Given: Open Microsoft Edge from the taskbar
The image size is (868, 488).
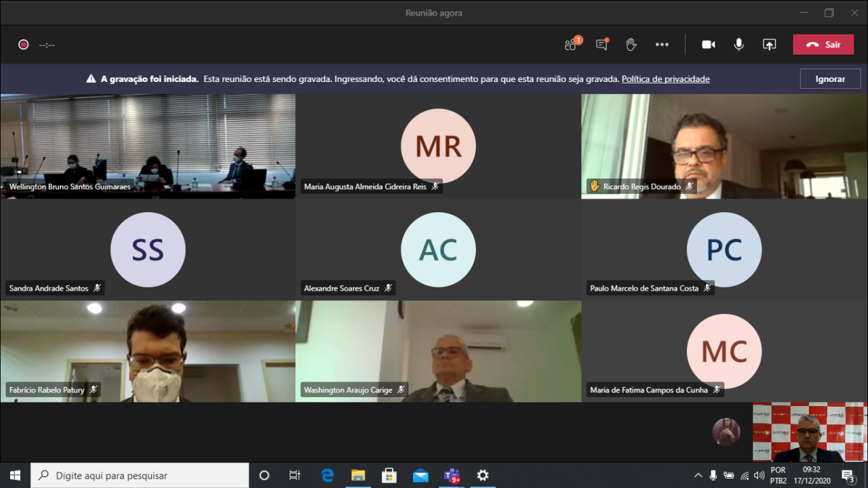Looking at the screenshot, I should pyautogui.click(x=328, y=475).
